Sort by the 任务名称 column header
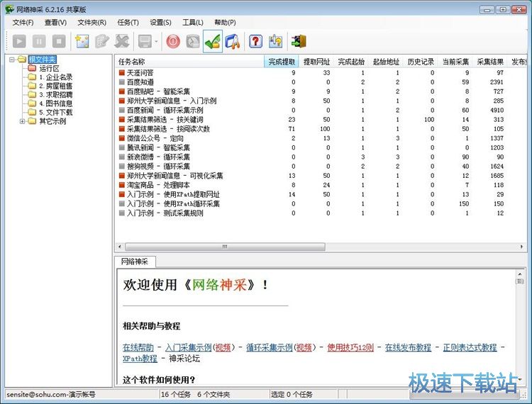This screenshot has width=532, height=404. [x=189, y=62]
